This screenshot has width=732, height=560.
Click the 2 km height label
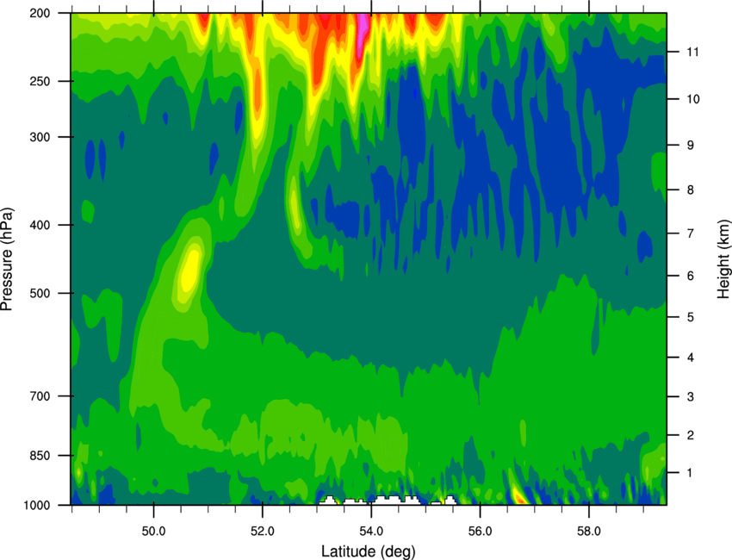pyautogui.click(x=690, y=435)
